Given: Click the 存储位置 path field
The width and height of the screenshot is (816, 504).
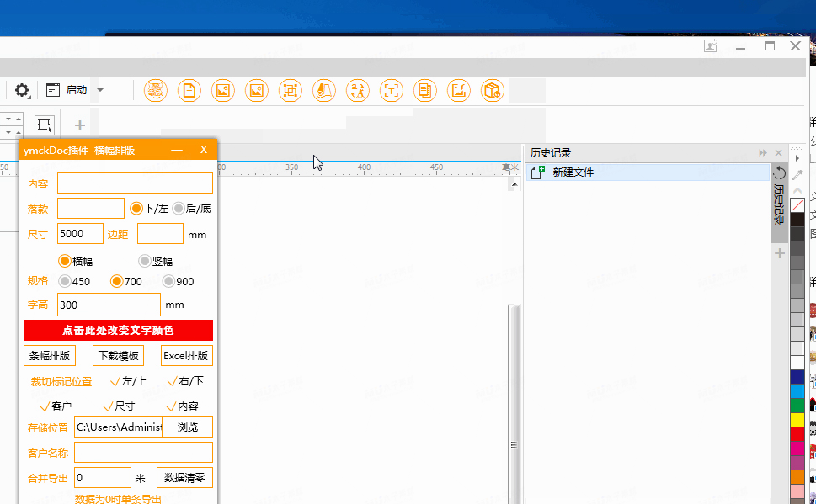Looking at the screenshot, I should coord(119,427).
